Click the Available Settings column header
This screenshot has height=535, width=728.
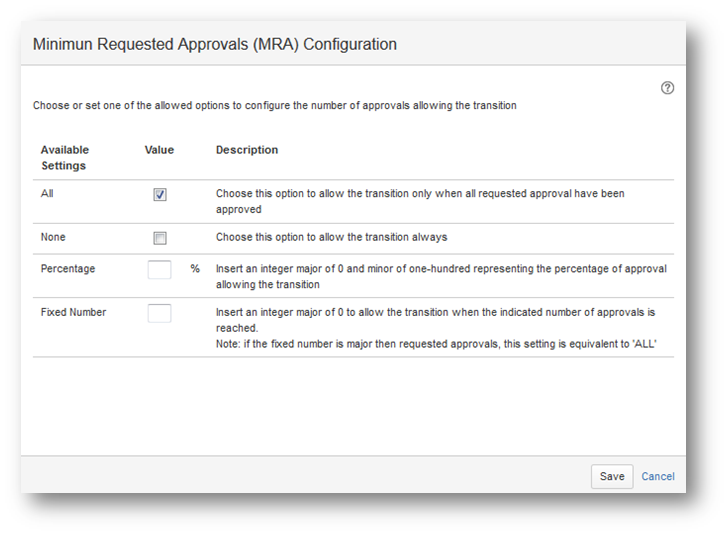(64, 158)
